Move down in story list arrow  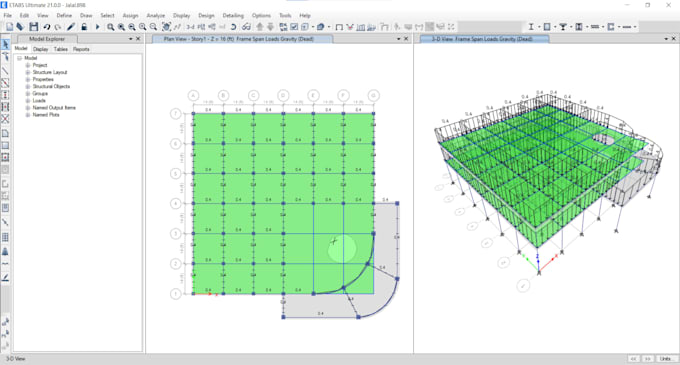pos(270,27)
